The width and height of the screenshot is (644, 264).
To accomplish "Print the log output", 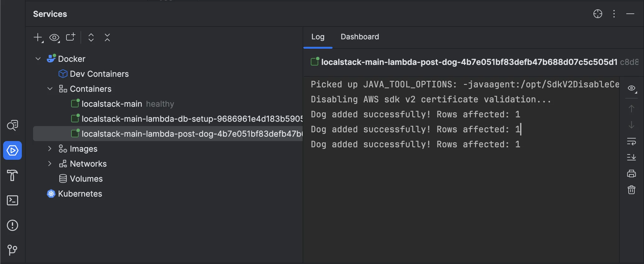I will pos(631,174).
